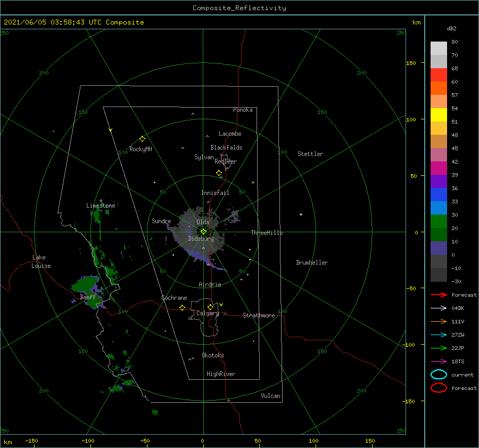The height and width of the screenshot is (448, 479).
Task: Click the Olds label
Action: pos(203,222)
